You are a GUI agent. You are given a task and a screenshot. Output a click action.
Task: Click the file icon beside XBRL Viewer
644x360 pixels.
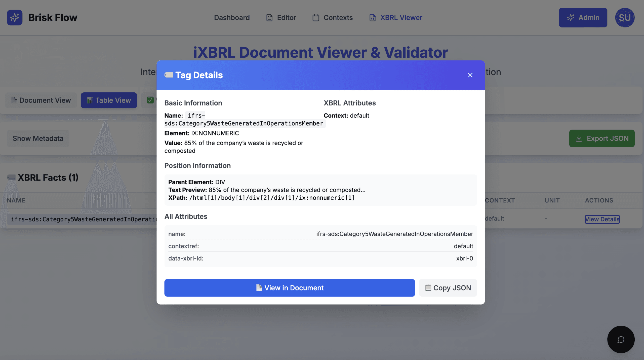coord(372,17)
